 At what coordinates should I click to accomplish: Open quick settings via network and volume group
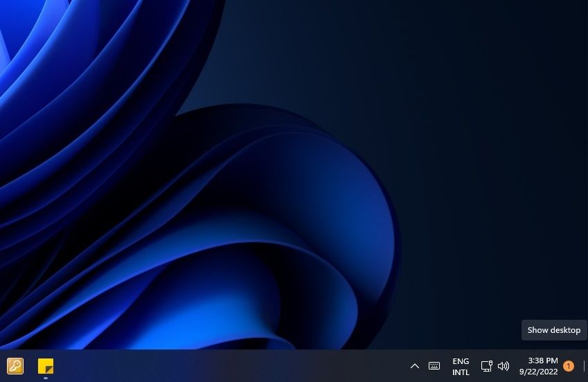pos(495,366)
